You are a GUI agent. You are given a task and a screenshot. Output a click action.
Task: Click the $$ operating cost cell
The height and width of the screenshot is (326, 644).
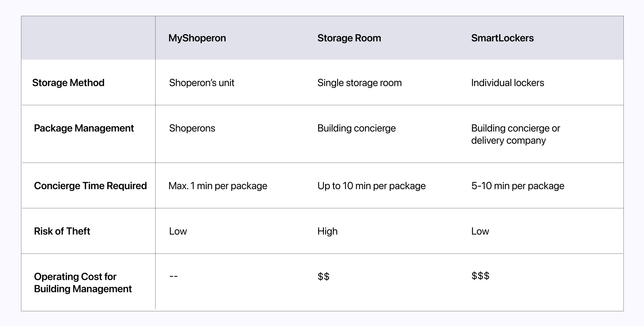click(x=323, y=276)
